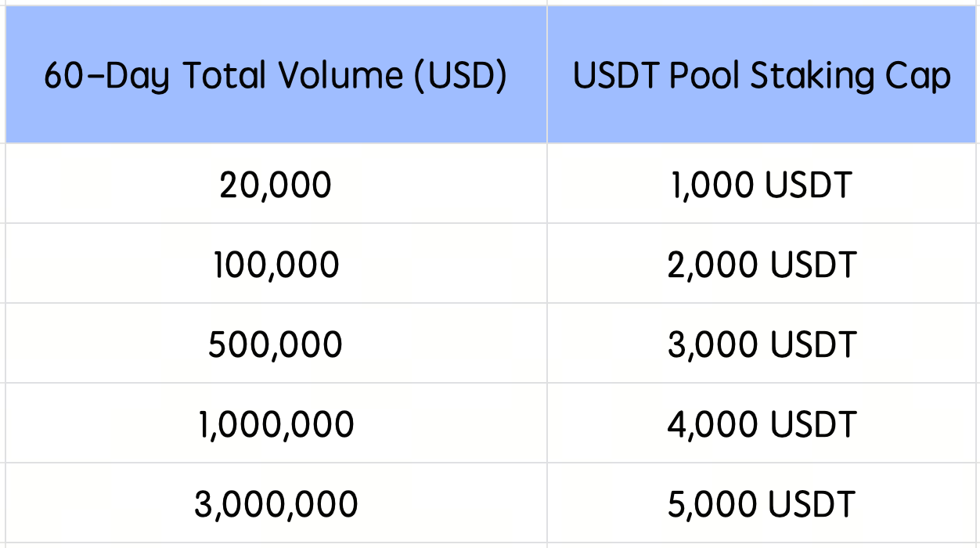Screen dimensions: 980x548
Task: Select the USDT Pool Staking Cap header
Action: 762,76
